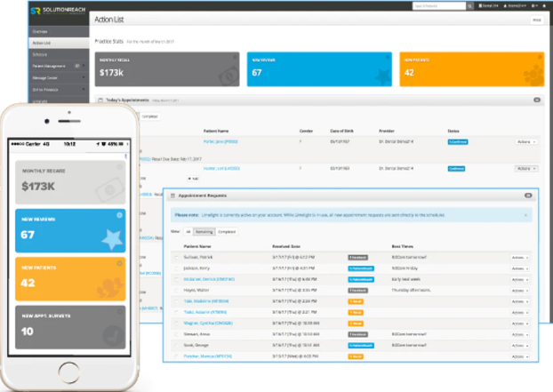Open patient link Fletcher, Marcus
This screenshot has height=392, width=553.
tap(209, 353)
